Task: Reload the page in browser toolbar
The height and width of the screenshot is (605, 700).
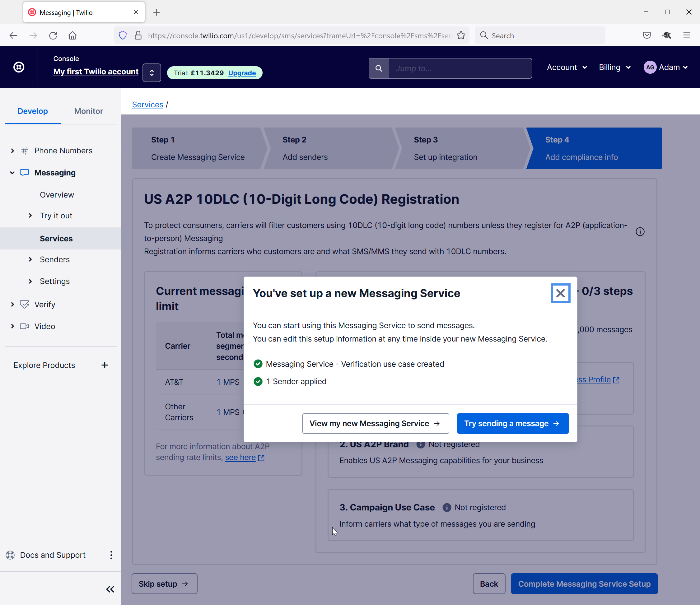Action: point(53,35)
